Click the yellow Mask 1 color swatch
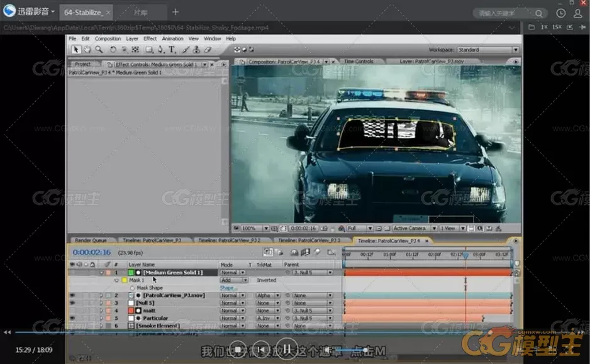Screen dimensions: 590x364 (x=124, y=280)
